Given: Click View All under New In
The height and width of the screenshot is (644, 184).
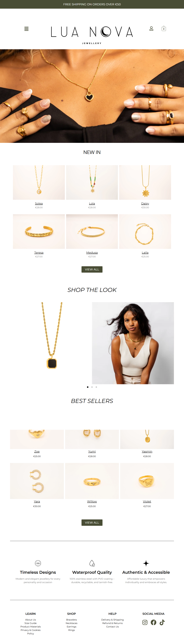Looking at the screenshot, I should (x=92, y=269).
